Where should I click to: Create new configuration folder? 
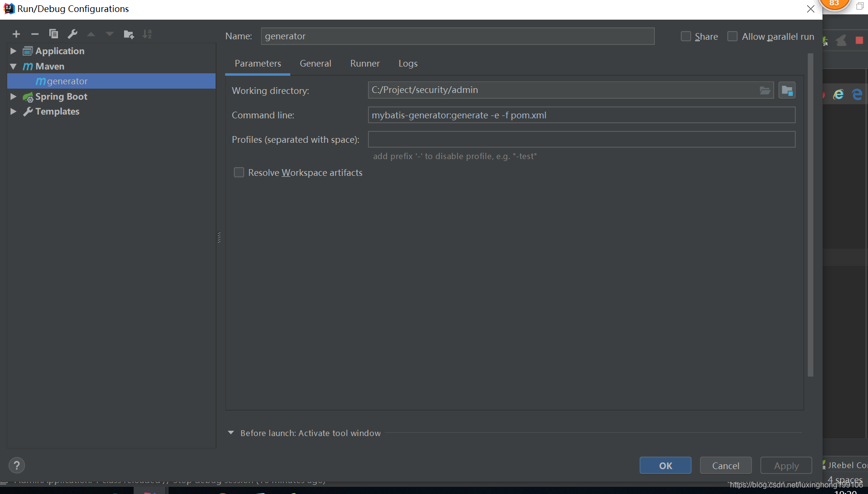(x=128, y=34)
